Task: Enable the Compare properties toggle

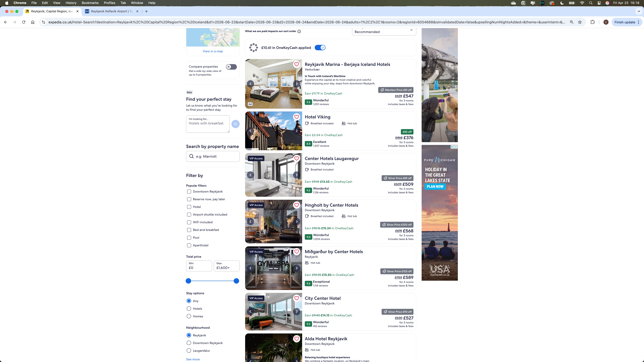Action: [231, 67]
